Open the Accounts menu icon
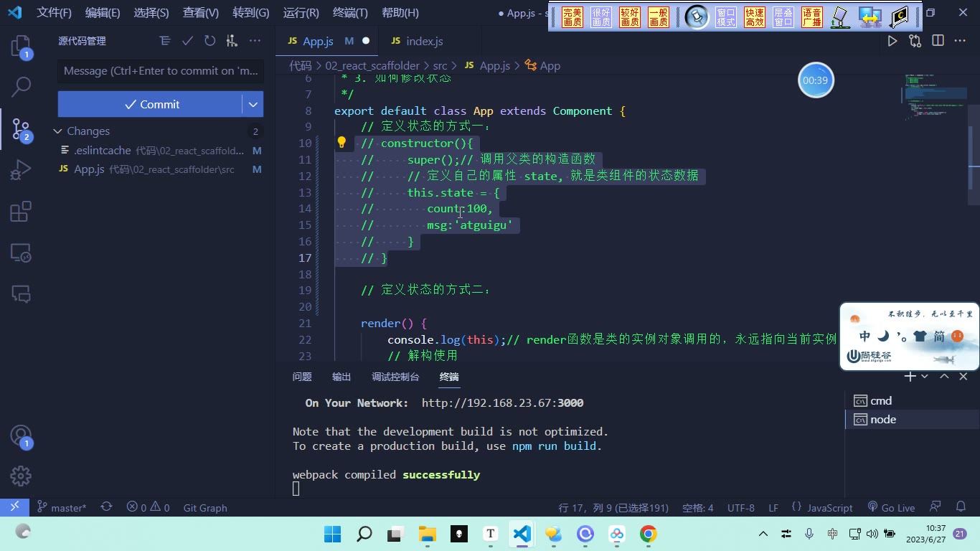Screen dimensions: 980x551 click(x=21, y=435)
